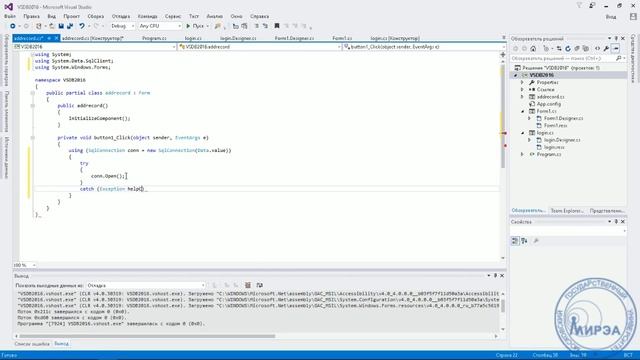Switch to Список ошибок tab
This screenshot has height=360, width=640.
[x=32, y=344]
